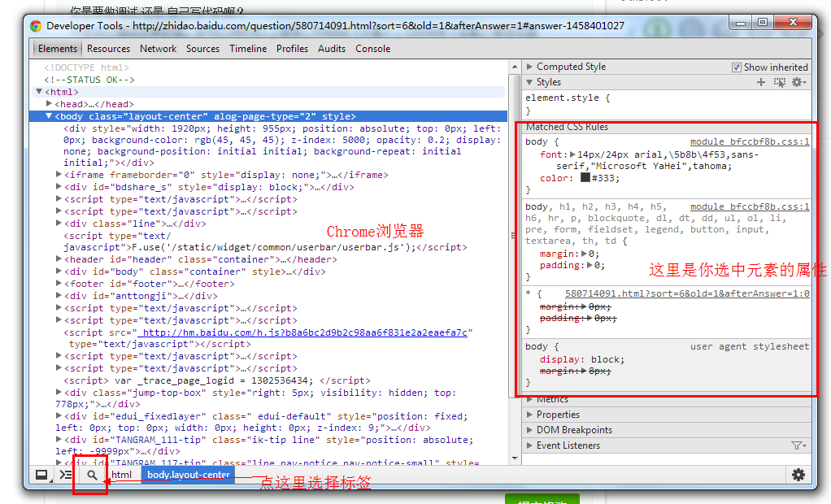Expand the Metrics section

tap(529, 399)
